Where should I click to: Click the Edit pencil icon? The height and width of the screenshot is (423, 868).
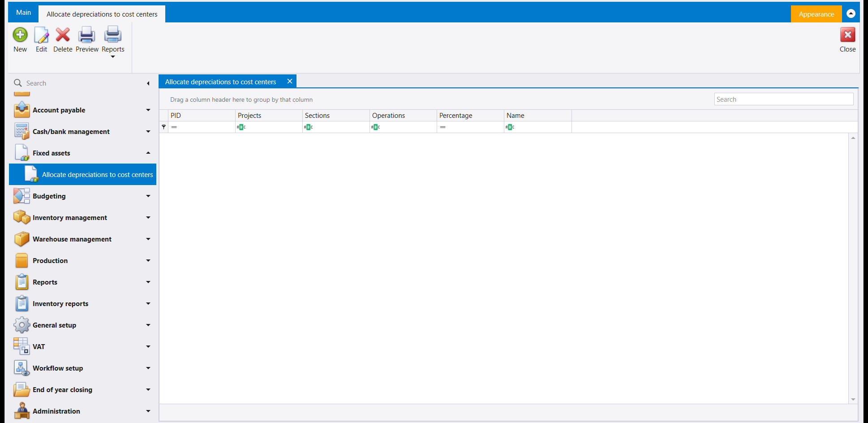click(41, 35)
